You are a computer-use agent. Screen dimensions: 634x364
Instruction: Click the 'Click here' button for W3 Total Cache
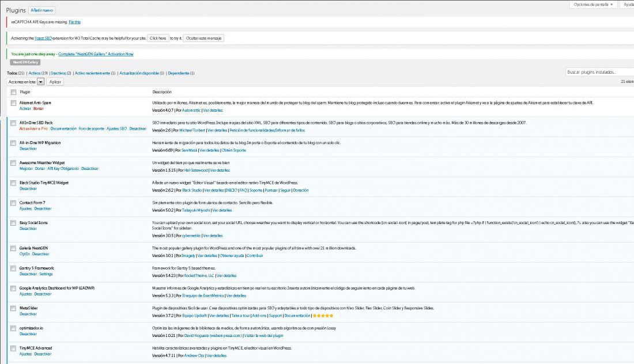158,39
